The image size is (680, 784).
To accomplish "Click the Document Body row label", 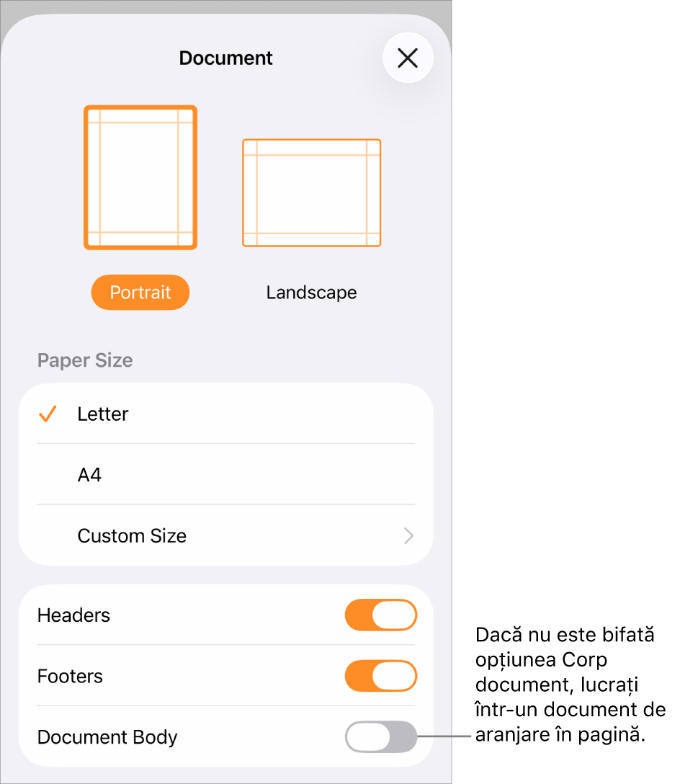I will (107, 737).
